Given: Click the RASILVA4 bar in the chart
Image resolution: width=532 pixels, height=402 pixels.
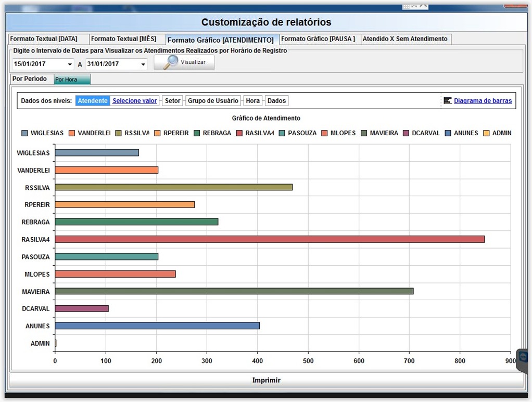Looking at the screenshot, I should pos(270,239).
